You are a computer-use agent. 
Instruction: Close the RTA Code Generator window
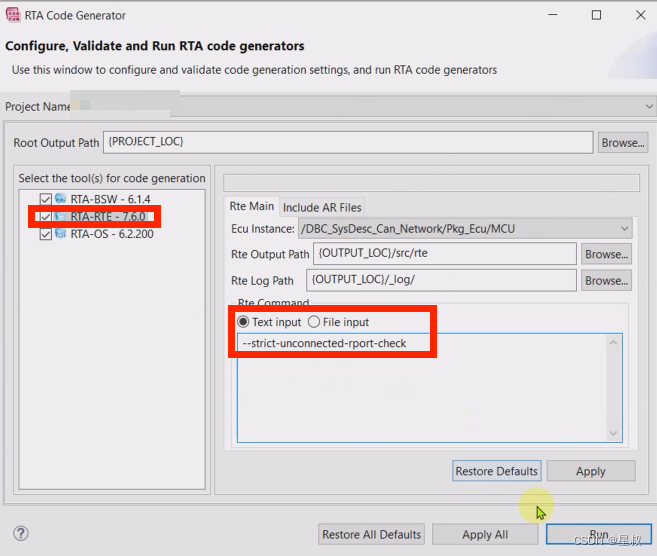click(x=641, y=15)
